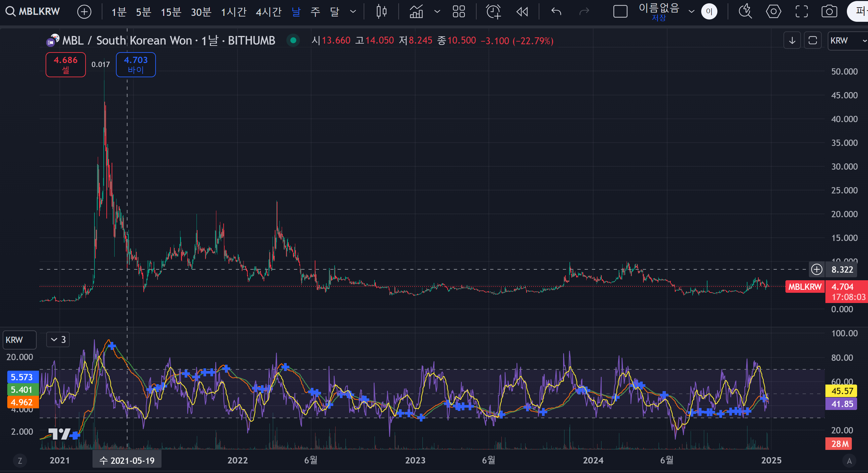Redo the last chart action
This screenshot has width=868, height=473.
pyautogui.click(x=584, y=12)
